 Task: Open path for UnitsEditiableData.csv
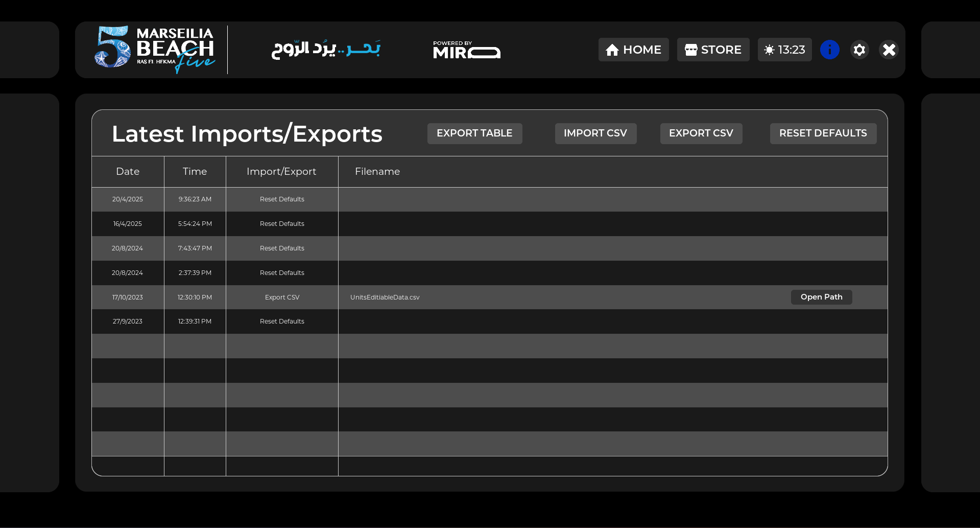[x=821, y=297]
